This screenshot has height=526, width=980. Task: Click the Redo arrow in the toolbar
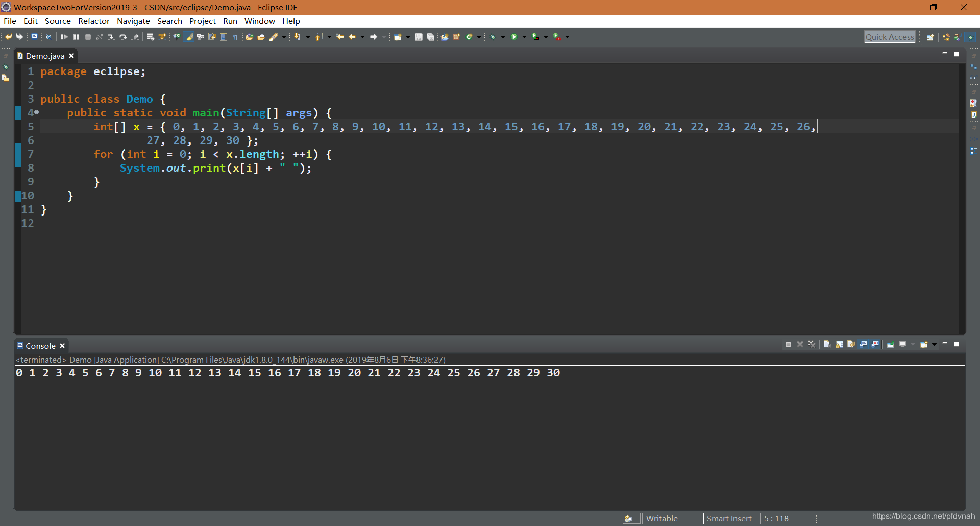[x=19, y=37]
